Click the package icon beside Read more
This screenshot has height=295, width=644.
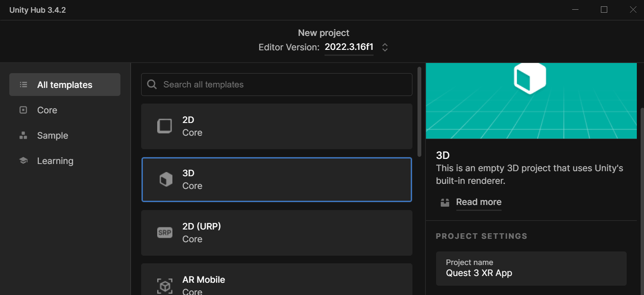tap(445, 202)
